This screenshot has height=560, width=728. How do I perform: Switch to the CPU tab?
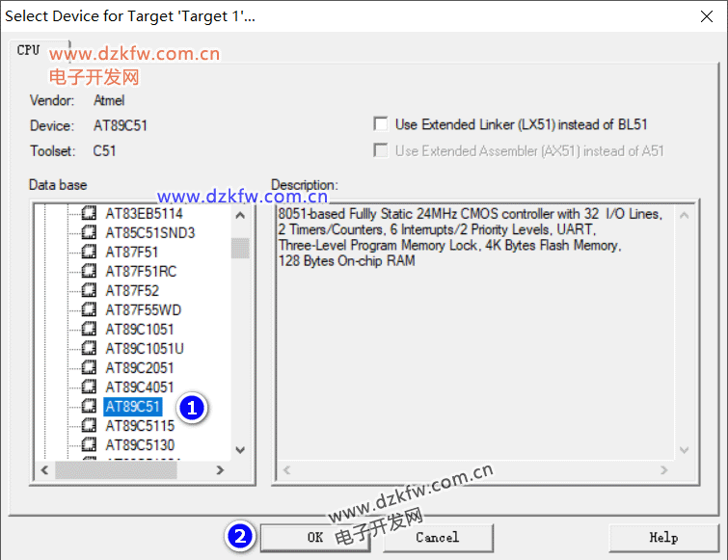29,50
